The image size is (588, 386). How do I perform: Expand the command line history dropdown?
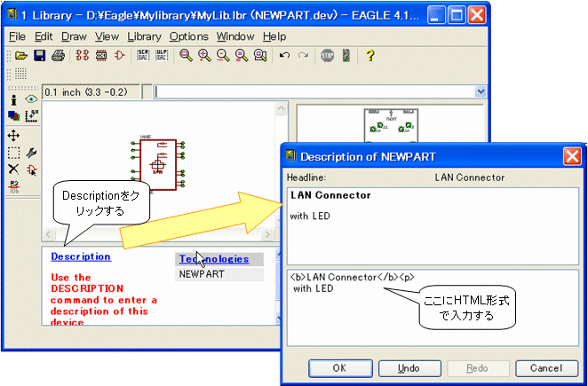pyautogui.click(x=480, y=91)
